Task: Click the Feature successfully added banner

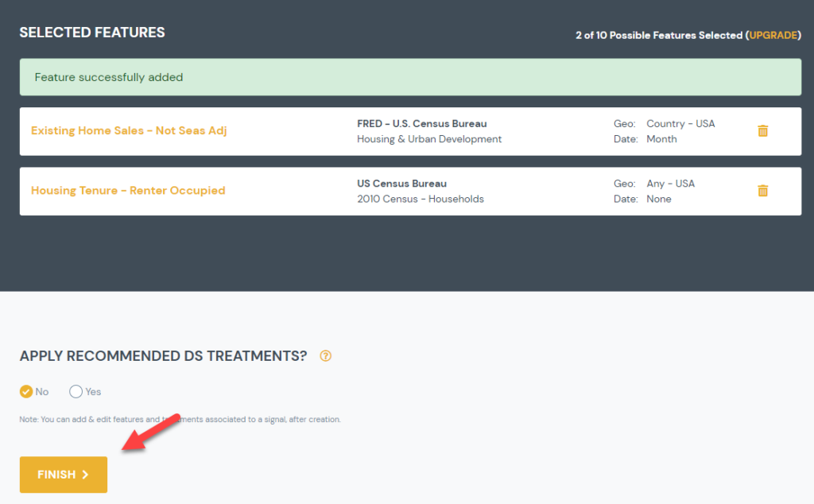Action: (x=410, y=78)
